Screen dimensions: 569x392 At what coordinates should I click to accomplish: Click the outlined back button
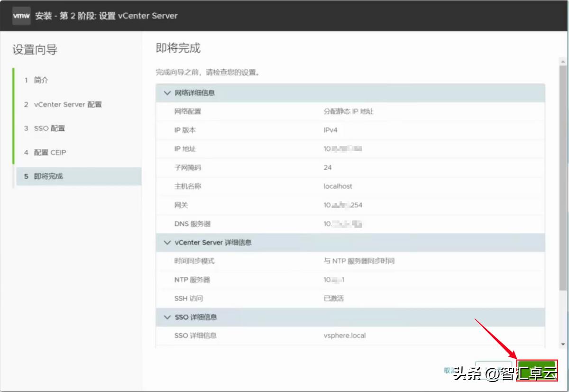(493, 371)
